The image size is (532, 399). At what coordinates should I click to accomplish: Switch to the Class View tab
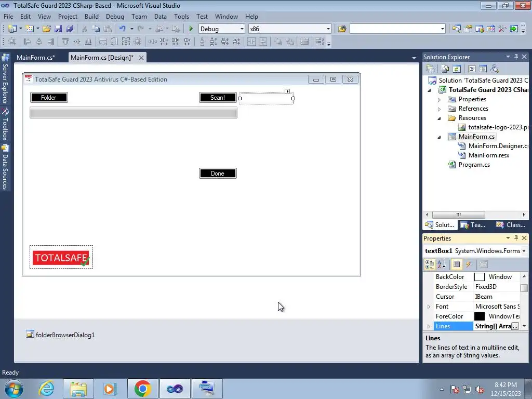point(511,224)
